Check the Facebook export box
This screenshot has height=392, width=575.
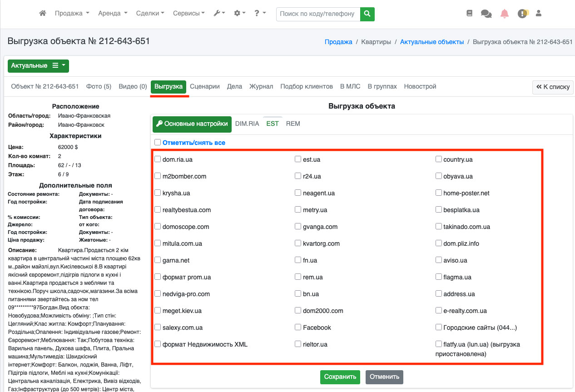click(x=298, y=327)
